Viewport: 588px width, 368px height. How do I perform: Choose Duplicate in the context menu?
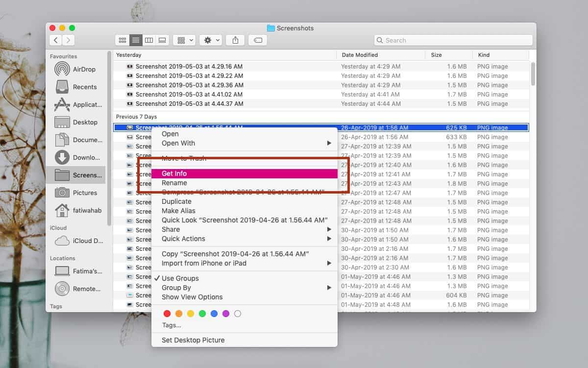coord(245,201)
